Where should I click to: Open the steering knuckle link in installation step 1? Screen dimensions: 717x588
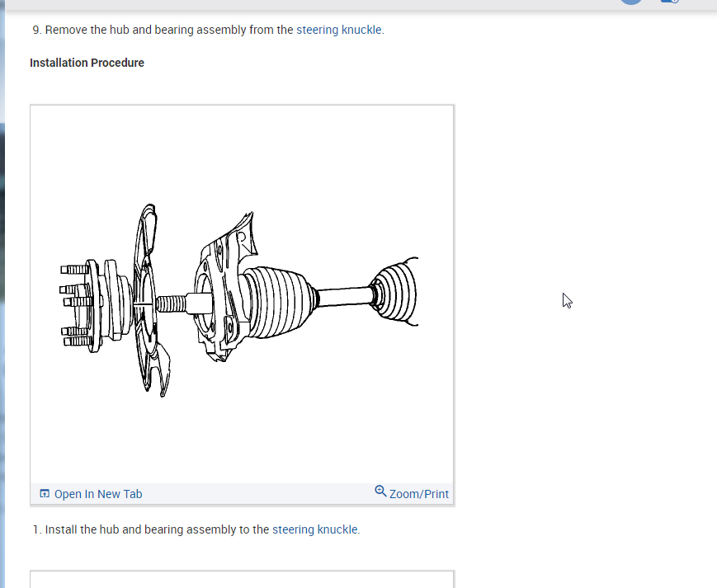pos(314,529)
